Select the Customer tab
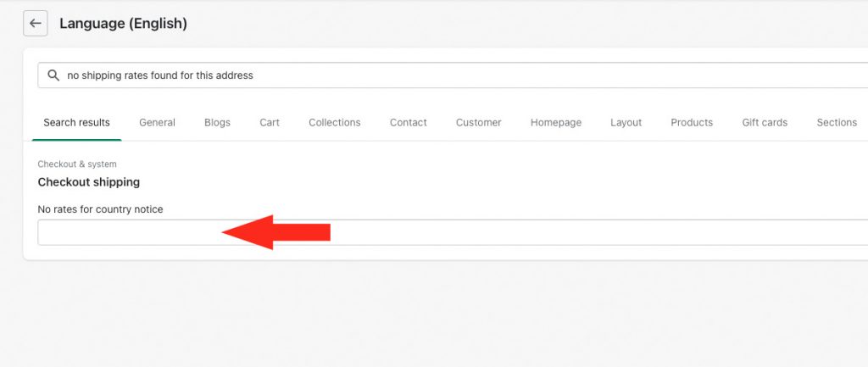868x367 pixels. click(478, 122)
